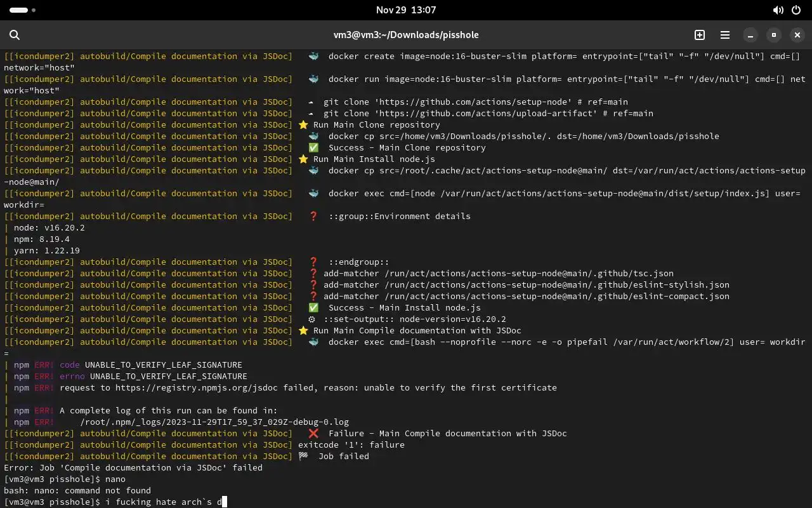Minimize the terminal window
Image resolution: width=812 pixels, height=508 pixels.
pos(750,35)
